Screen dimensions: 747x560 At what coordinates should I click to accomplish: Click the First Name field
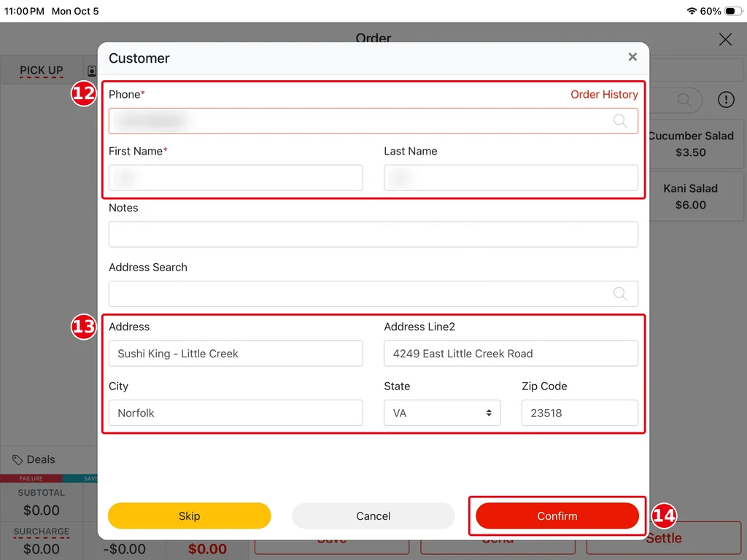click(x=236, y=178)
